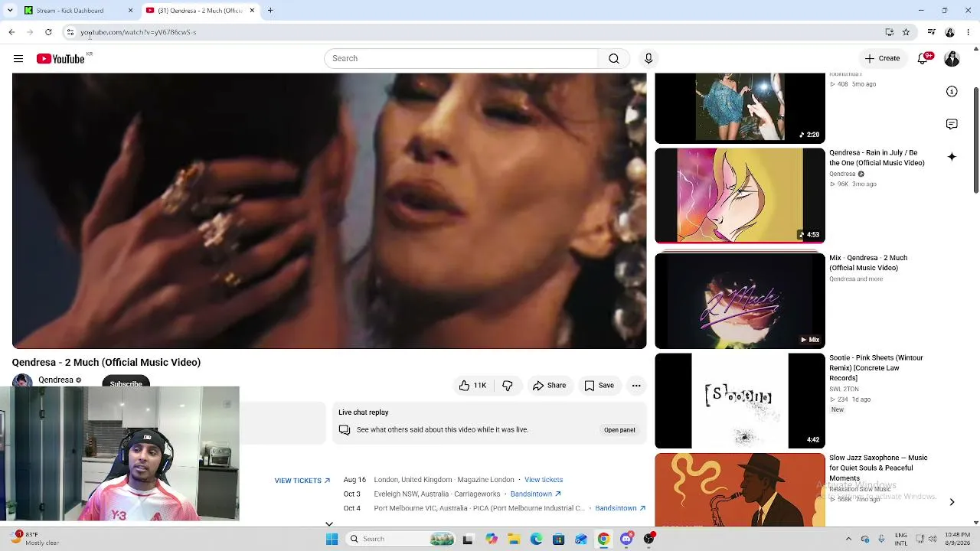
Task: Start voice search with microphone icon
Action: 648,59
